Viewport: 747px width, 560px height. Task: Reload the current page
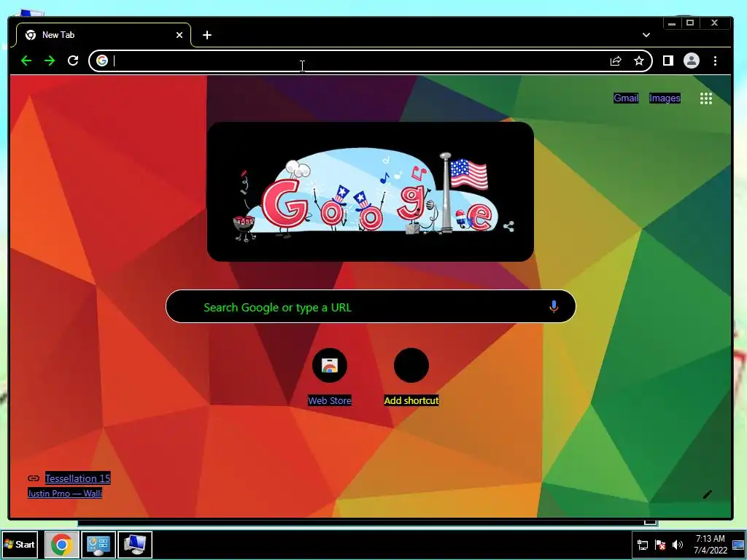(73, 61)
